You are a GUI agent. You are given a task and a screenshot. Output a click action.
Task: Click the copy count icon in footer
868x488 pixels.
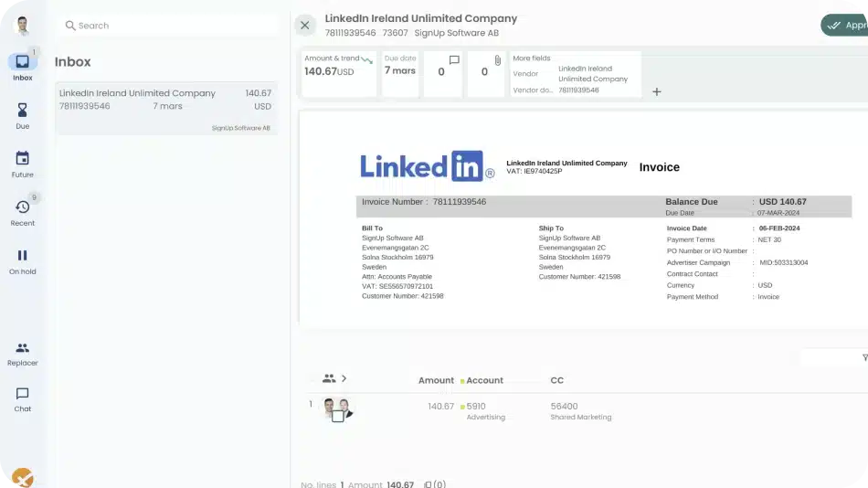[428, 484]
